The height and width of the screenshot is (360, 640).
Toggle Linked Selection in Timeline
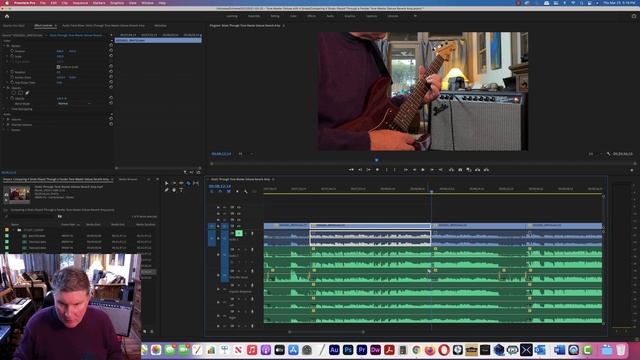[x=229, y=191]
